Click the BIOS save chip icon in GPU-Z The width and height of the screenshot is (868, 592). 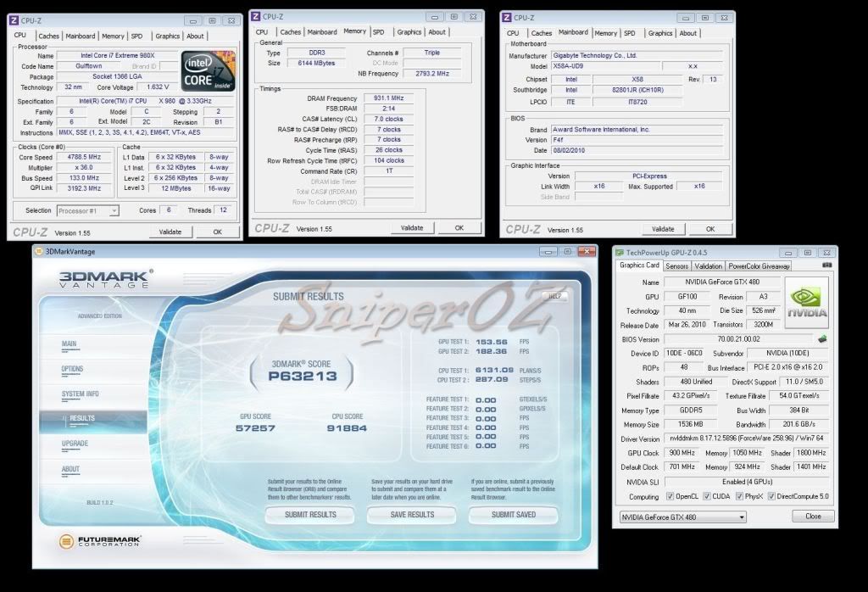coord(821,339)
